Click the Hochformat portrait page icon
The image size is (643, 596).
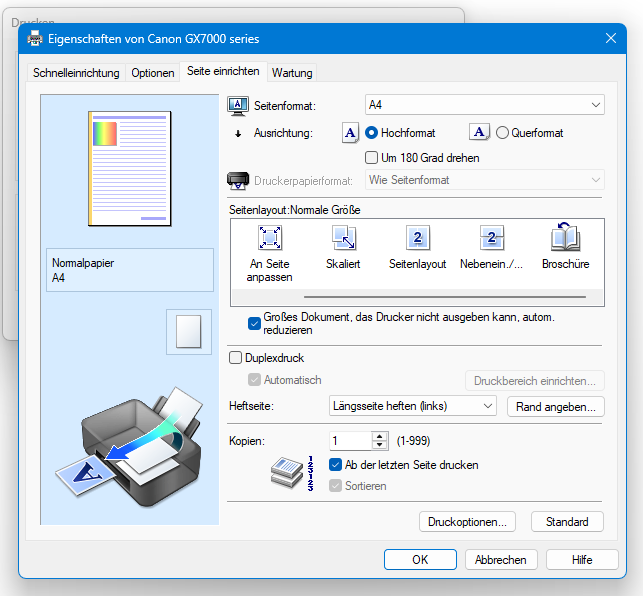[x=350, y=132]
